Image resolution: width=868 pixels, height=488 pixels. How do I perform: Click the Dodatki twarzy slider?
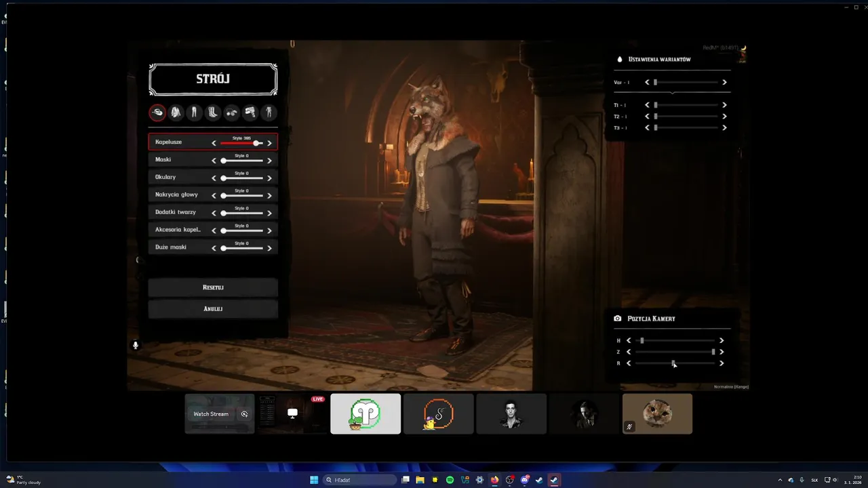[242, 213]
